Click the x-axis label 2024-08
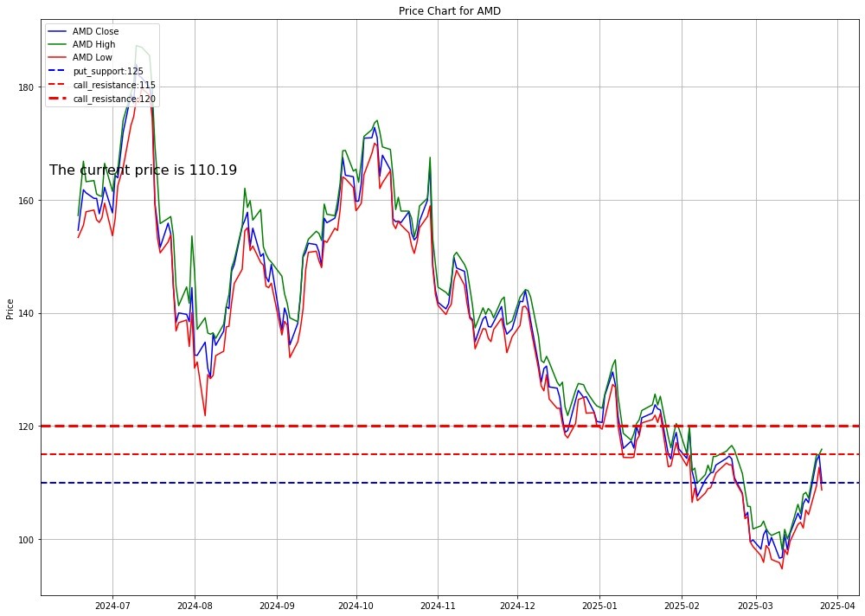Viewport: 865px width, 616px height. [195, 606]
